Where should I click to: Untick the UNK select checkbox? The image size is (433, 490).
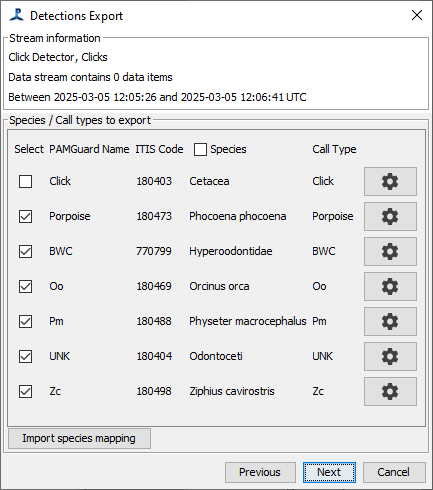pos(26,357)
